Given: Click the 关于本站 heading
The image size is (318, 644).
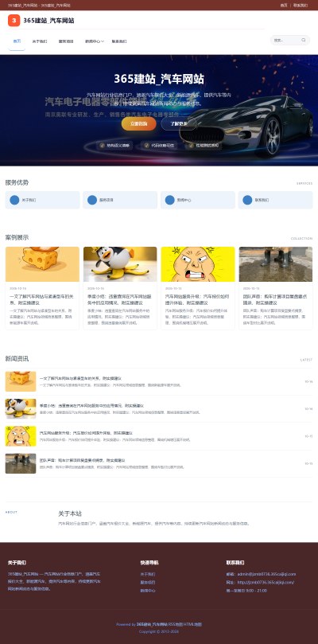Looking at the screenshot, I should click(x=70, y=513).
